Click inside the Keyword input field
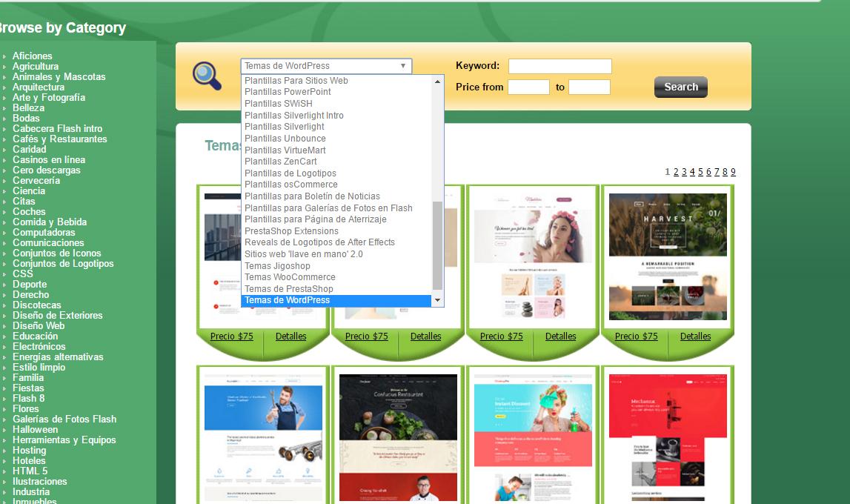Viewport: 850px width, 504px height. pos(560,66)
